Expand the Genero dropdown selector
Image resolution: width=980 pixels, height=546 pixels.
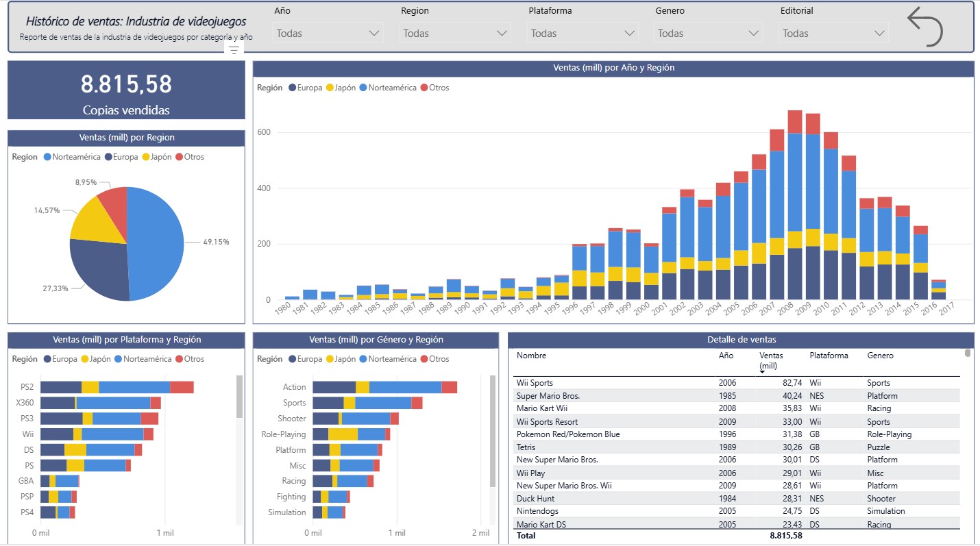(709, 33)
